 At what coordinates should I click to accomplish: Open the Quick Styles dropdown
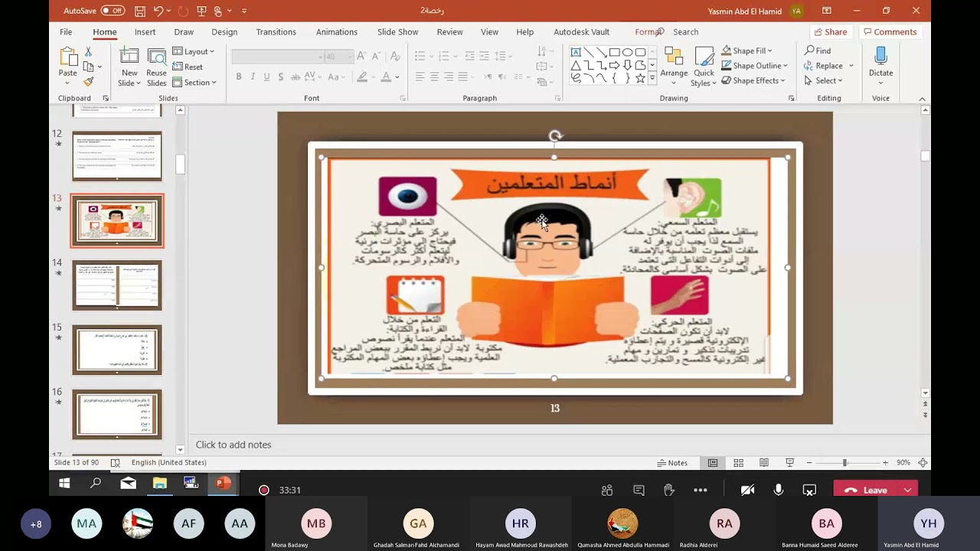pyautogui.click(x=704, y=67)
